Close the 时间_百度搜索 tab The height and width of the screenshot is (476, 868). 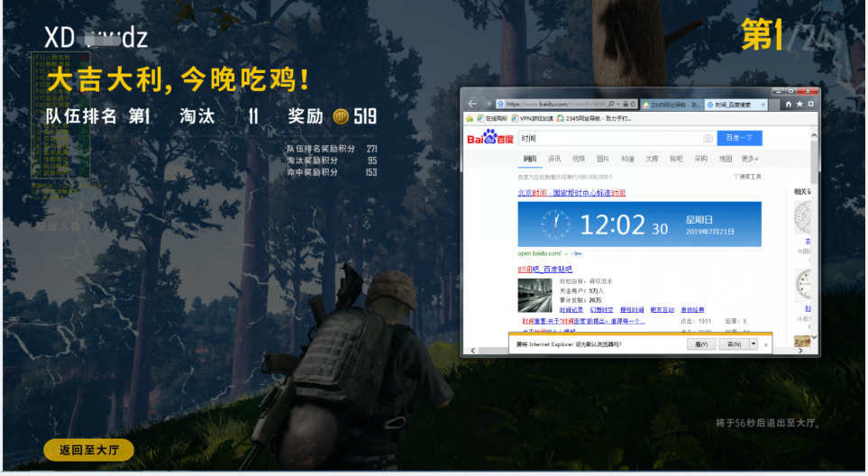coord(763,105)
